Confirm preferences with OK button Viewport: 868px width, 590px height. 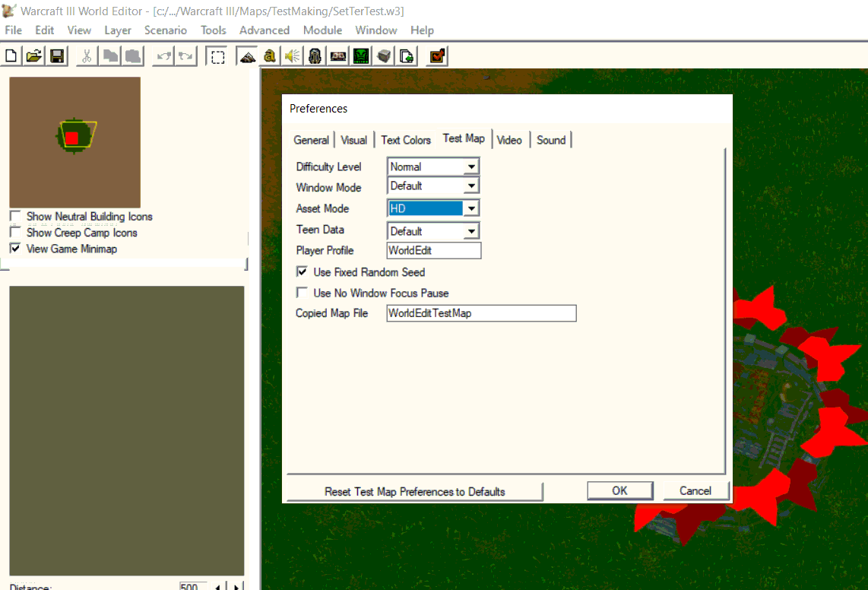[619, 490]
